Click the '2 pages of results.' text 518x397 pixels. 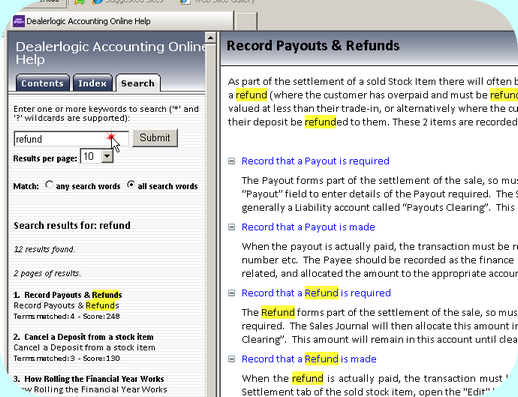coord(47,273)
